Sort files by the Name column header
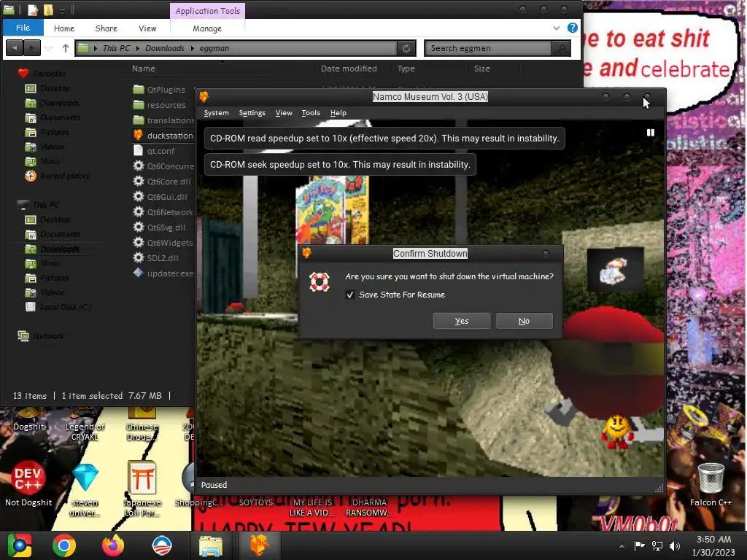747x560 pixels. click(144, 69)
